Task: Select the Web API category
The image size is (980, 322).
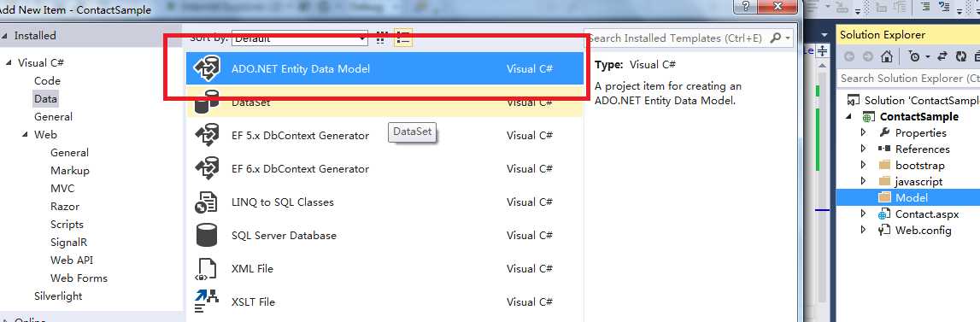Action: (72, 261)
